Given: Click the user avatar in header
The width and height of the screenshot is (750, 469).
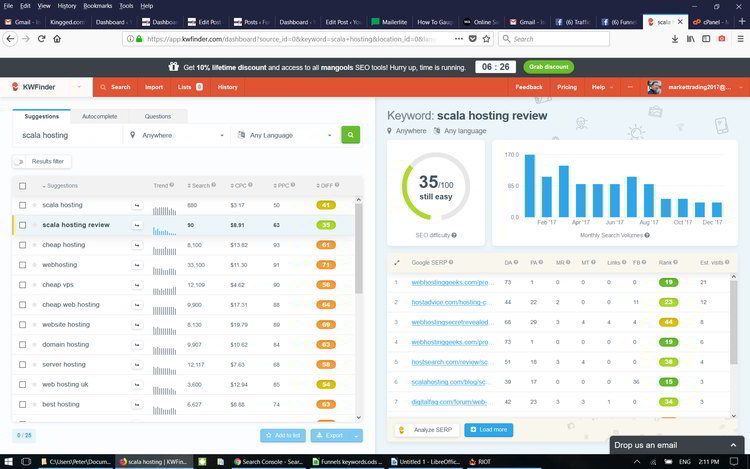Looking at the screenshot, I should [654, 87].
